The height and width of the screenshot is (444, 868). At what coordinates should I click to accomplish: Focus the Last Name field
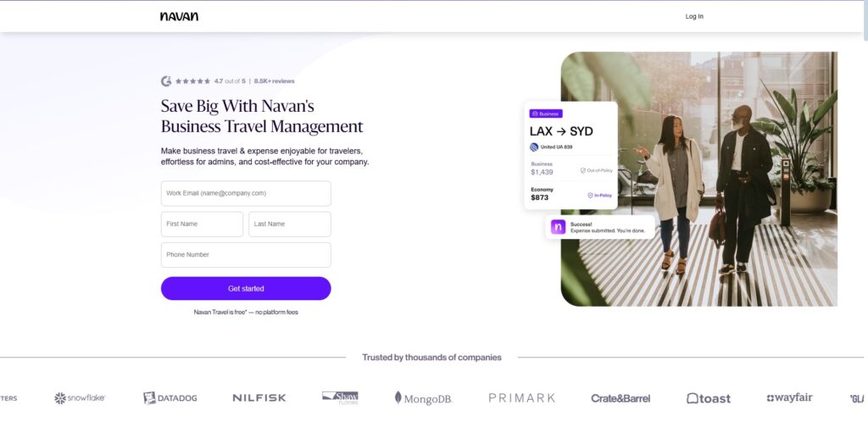(290, 225)
